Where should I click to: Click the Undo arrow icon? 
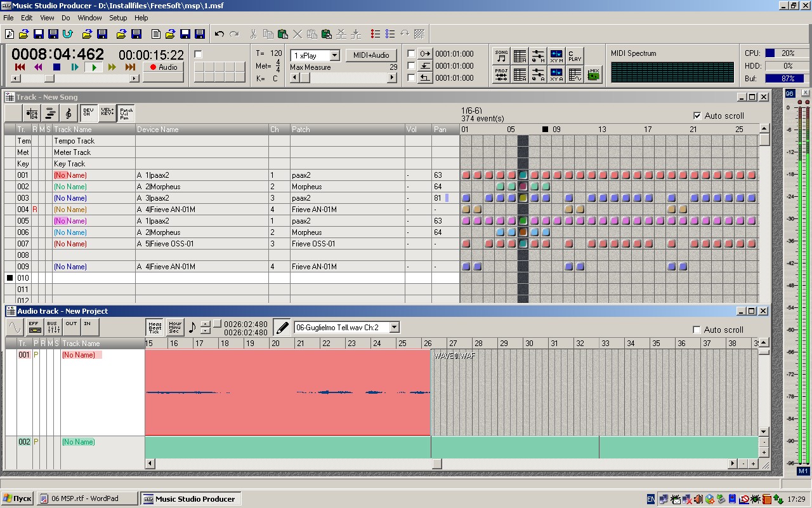click(x=219, y=34)
